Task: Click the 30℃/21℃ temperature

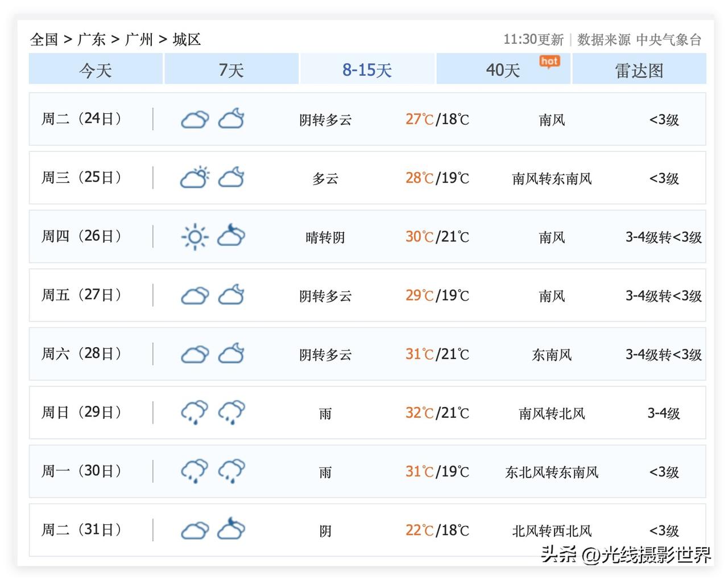Action: (x=437, y=237)
